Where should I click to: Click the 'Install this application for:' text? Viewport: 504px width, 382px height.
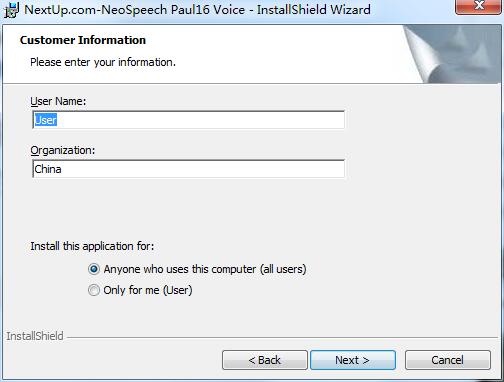click(x=92, y=246)
